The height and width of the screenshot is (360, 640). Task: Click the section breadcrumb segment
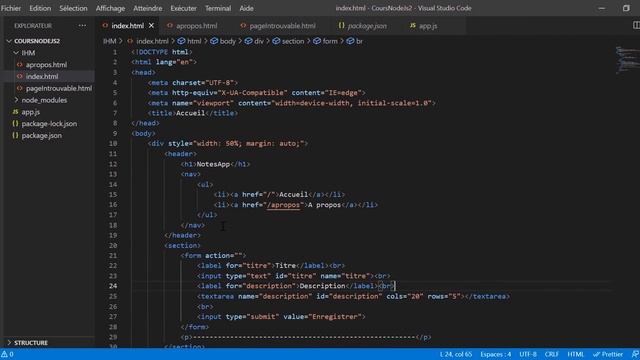pos(288,41)
